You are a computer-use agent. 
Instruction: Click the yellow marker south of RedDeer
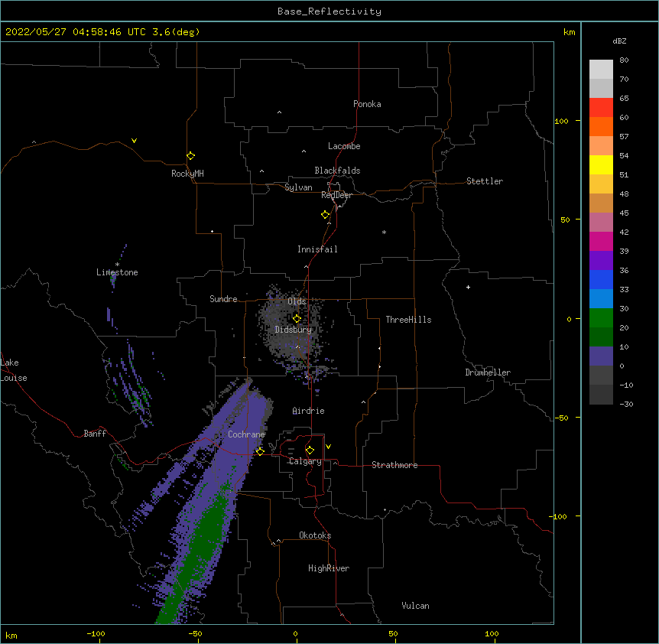[x=326, y=215]
